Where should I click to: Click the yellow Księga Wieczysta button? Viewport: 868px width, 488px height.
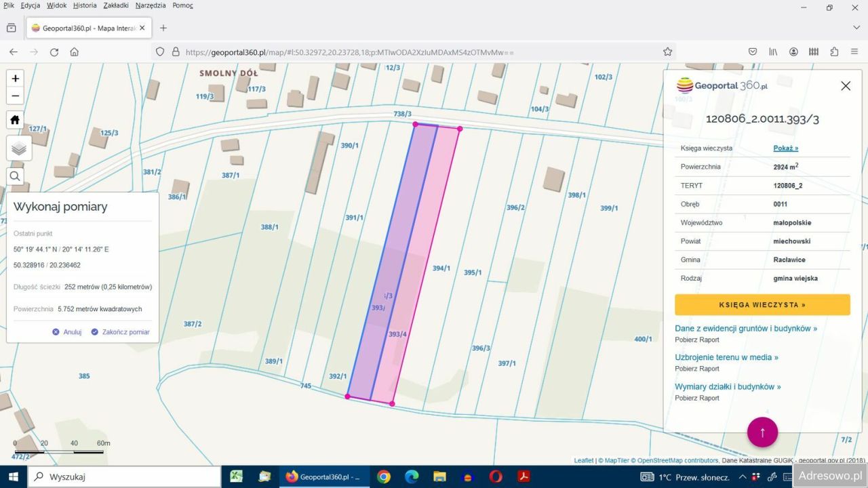(762, 305)
